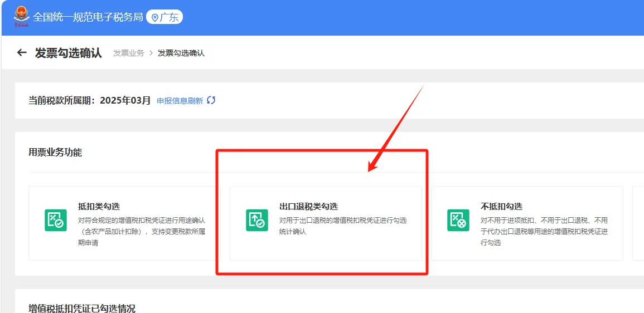Open the 抵扣类勾选 card
Viewport: 644px width, 313px height.
(124, 223)
